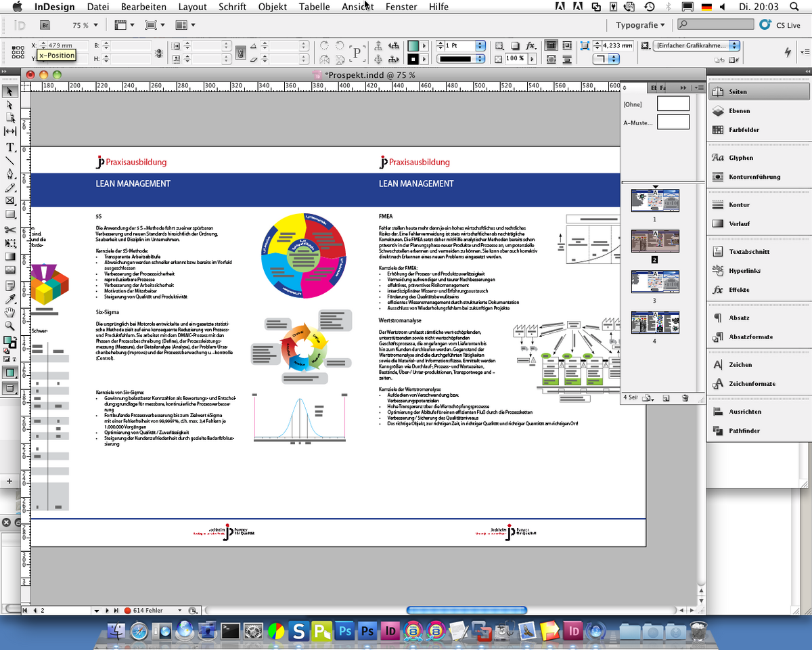Screen dimensions: 812x650
Task: Select the Pen tool
Action: click(x=10, y=174)
